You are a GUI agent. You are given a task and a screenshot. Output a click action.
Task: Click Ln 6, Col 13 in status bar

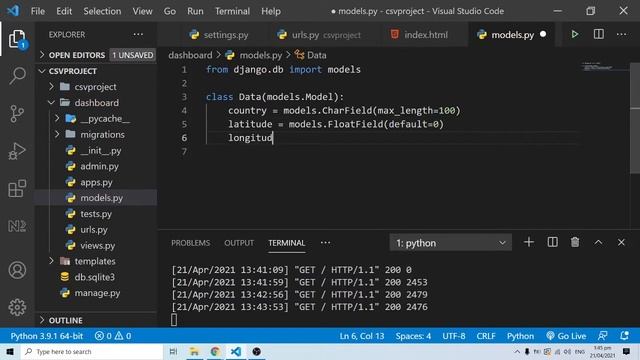(x=362, y=336)
